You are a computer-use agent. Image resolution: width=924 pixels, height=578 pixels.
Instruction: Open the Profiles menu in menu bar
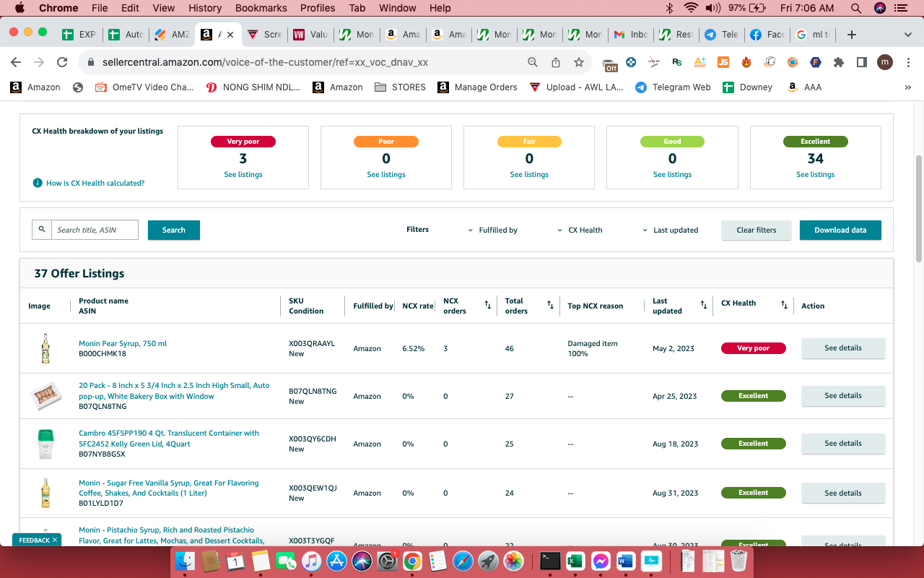(318, 8)
